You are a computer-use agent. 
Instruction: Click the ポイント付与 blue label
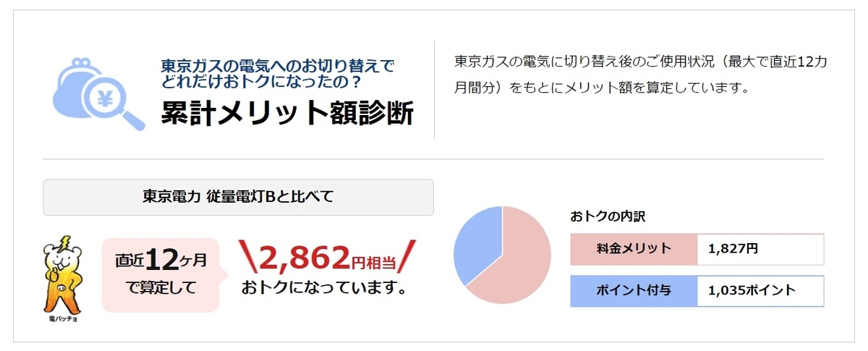(x=634, y=291)
